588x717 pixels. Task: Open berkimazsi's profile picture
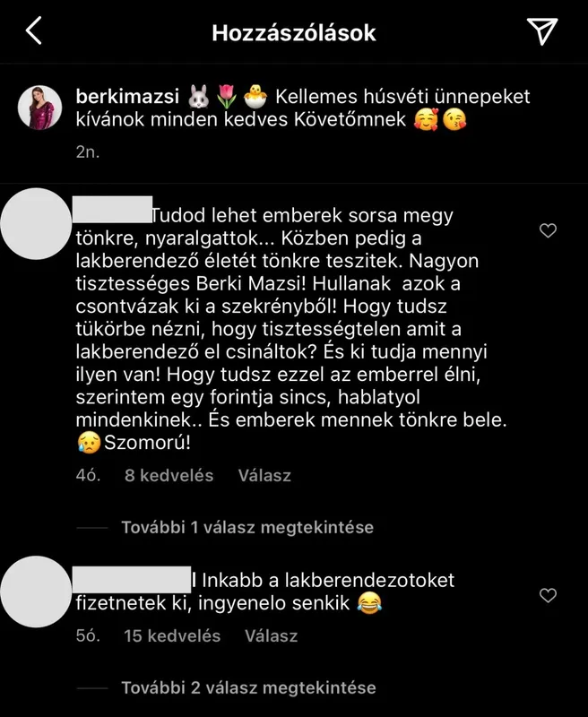(39, 108)
